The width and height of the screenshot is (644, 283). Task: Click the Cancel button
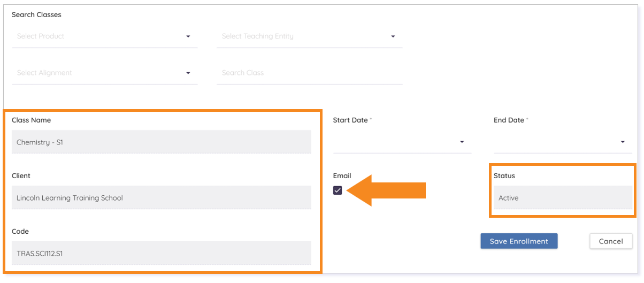611,241
